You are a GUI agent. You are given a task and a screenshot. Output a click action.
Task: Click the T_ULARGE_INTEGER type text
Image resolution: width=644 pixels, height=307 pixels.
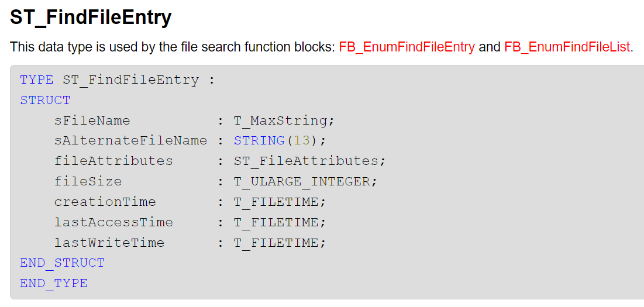[302, 181]
